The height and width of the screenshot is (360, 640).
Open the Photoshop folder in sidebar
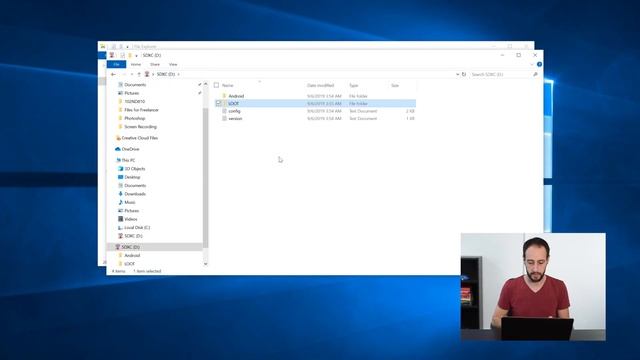pos(135,118)
